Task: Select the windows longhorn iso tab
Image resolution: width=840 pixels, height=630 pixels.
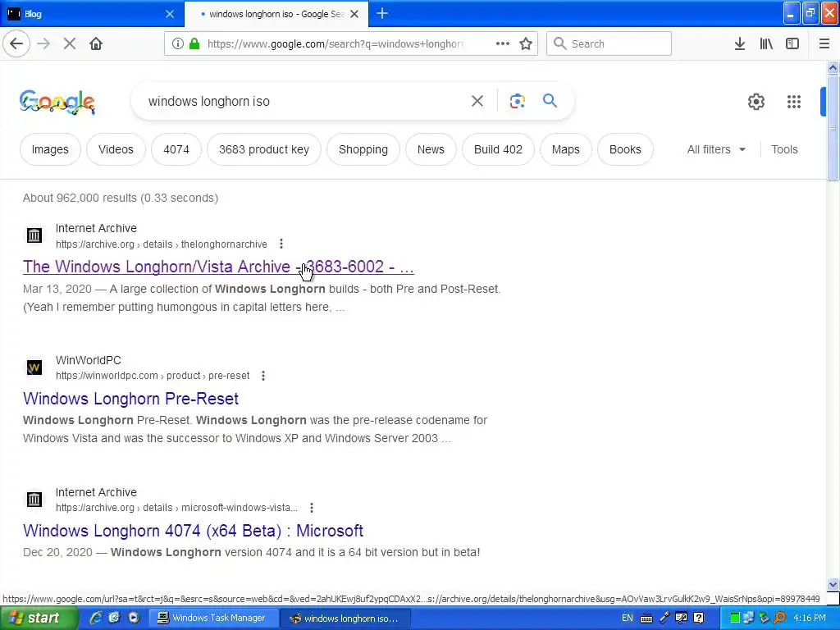Action: 276,14
